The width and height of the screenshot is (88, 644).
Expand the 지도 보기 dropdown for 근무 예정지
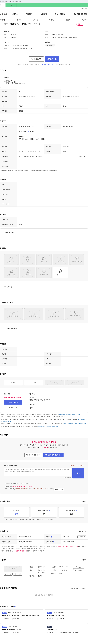tap(82, 156)
